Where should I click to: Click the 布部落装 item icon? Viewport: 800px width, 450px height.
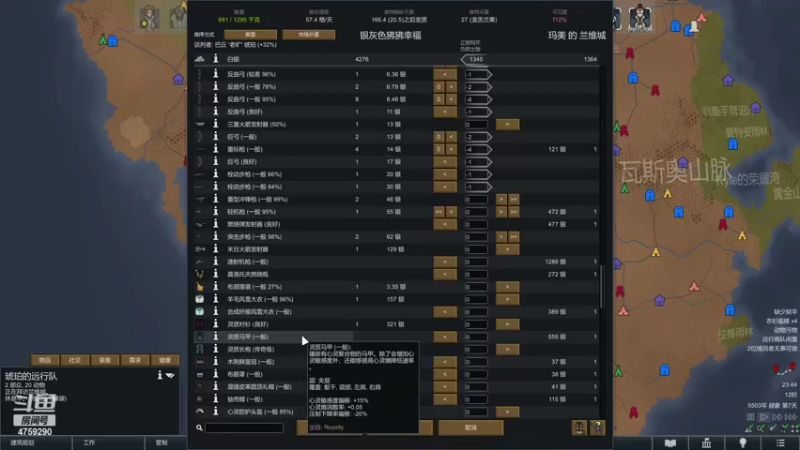pos(199,287)
